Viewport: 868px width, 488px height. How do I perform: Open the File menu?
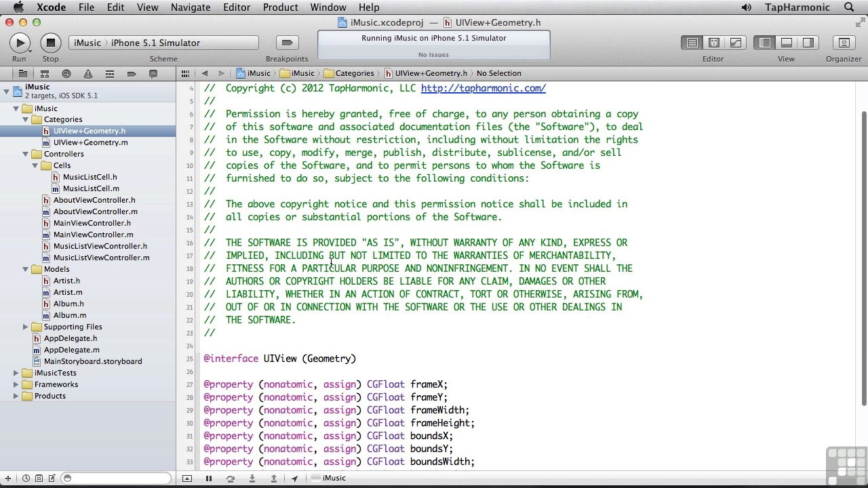(86, 7)
